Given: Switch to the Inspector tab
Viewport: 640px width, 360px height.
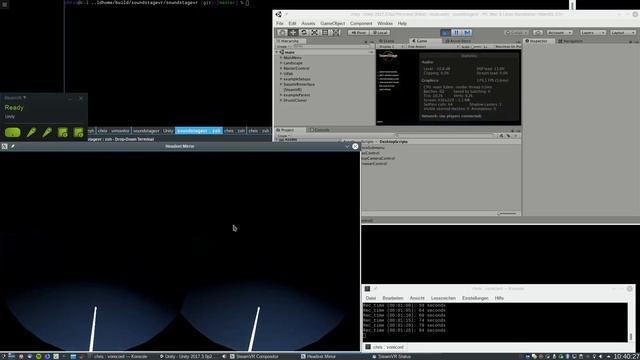Looking at the screenshot, I should point(538,41).
